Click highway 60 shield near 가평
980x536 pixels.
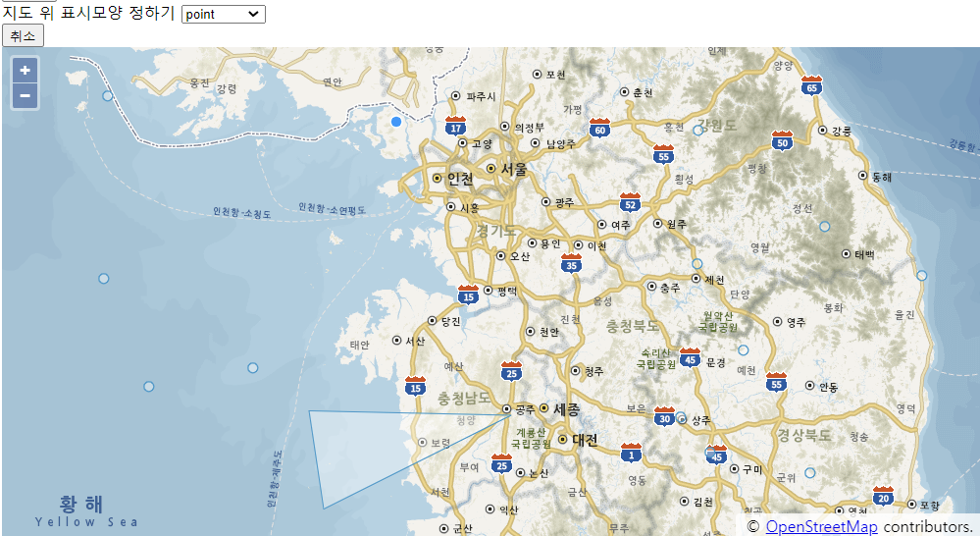click(600, 129)
